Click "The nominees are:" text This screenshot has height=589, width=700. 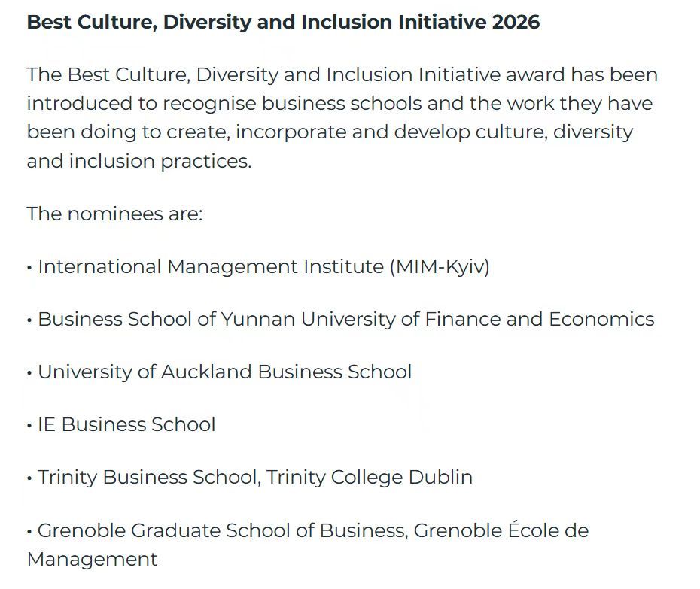click(x=114, y=214)
